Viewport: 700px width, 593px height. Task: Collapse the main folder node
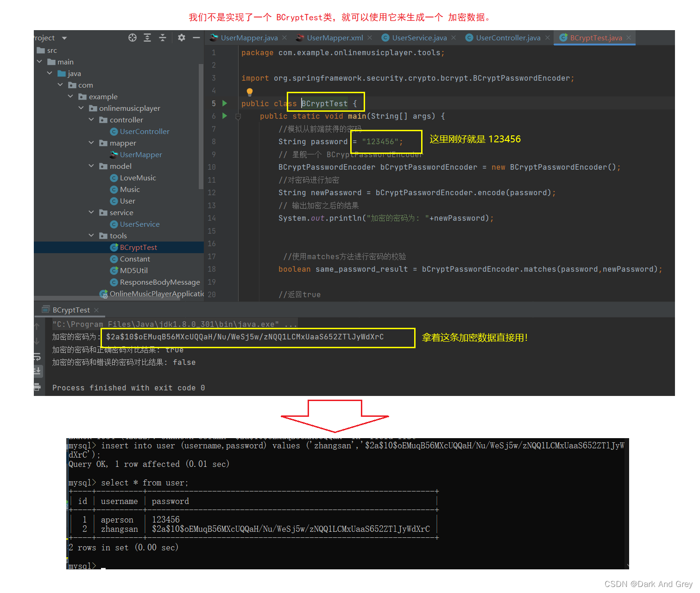click(x=39, y=62)
